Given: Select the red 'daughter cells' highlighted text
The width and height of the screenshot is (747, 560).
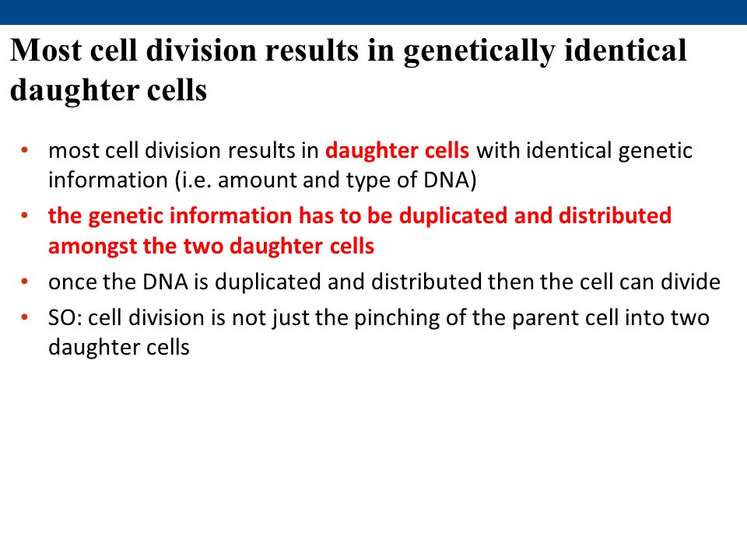Looking at the screenshot, I should pyautogui.click(x=397, y=150).
